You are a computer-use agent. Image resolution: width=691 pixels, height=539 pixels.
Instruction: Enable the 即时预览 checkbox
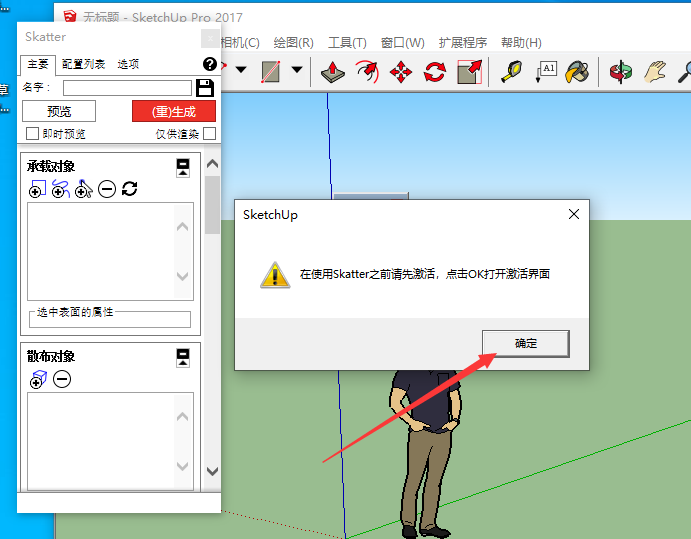point(32,134)
